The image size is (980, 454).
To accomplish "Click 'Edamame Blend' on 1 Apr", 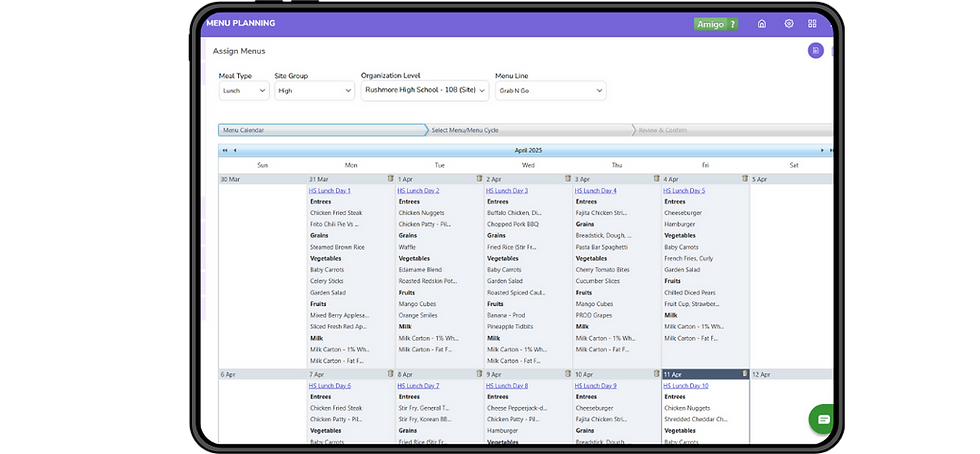I will pyautogui.click(x=420, y=270).
